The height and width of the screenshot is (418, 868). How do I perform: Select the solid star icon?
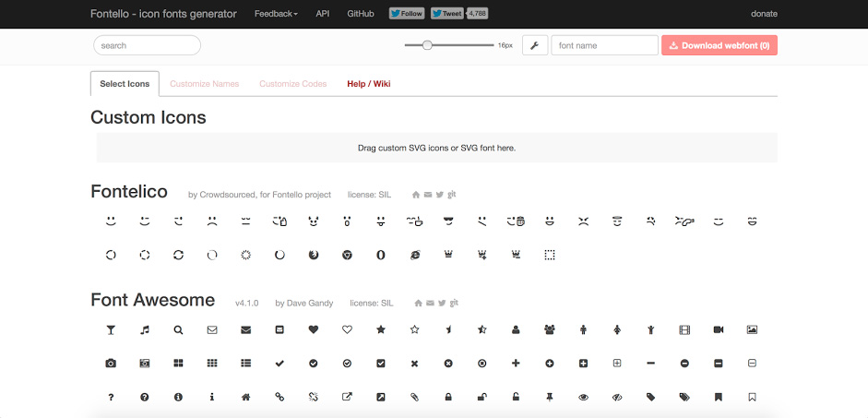381,329
